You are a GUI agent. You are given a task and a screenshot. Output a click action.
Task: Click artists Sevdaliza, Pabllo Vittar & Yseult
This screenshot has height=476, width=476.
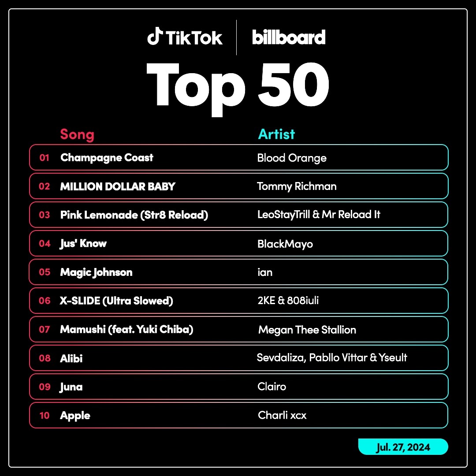tap(332, 357)
